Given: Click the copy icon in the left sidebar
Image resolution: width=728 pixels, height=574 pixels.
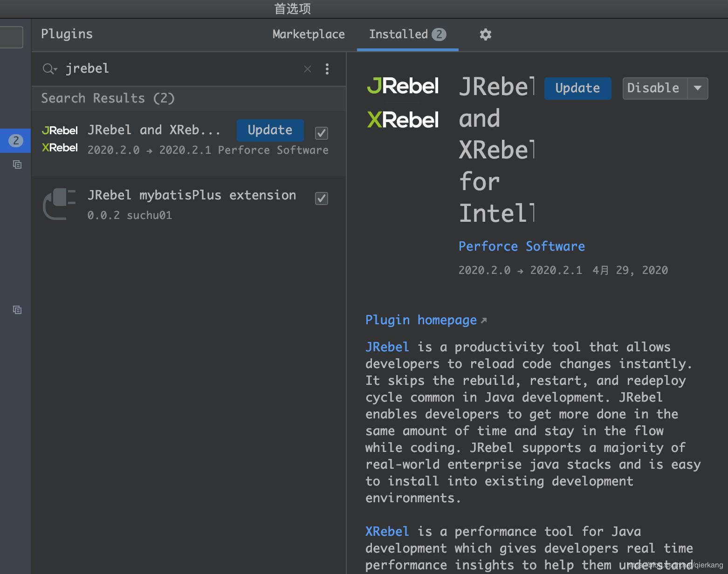Looking at the screenshot, I should click(17, 164).
